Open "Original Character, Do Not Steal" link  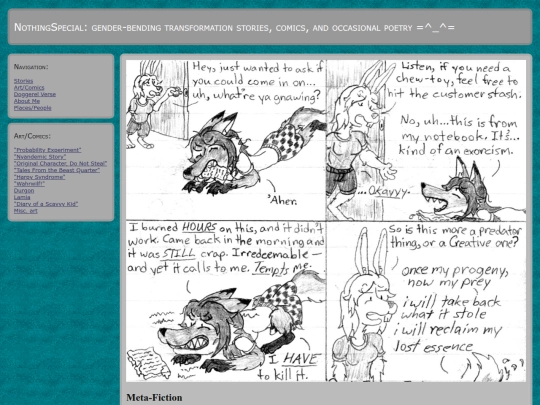point(60,163)
